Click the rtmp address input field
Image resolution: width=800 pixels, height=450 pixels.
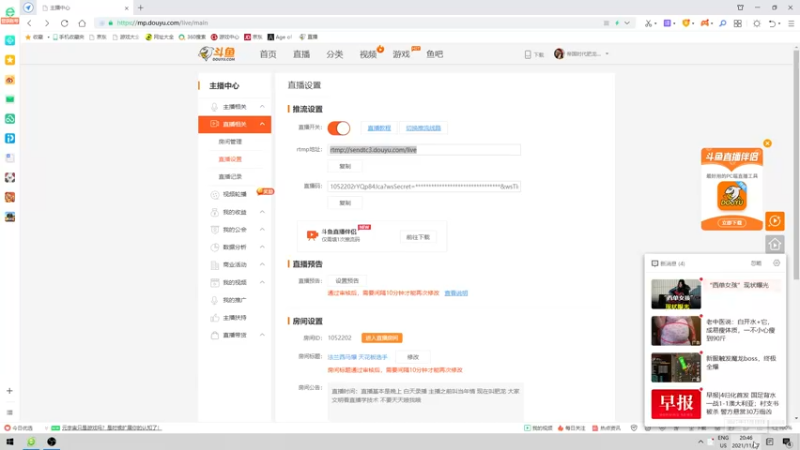pos(424,150)
